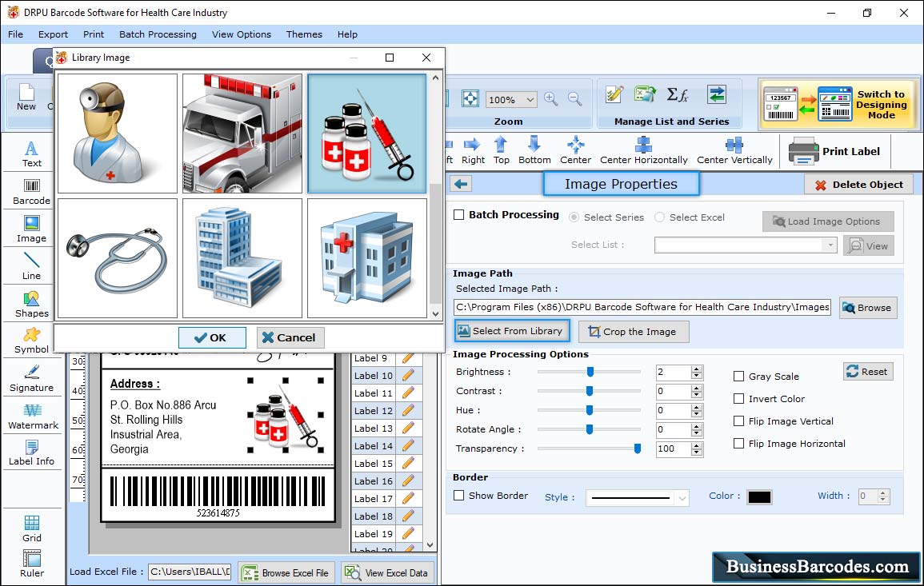Click Select From Library button
This screenshot has height=586, width=924.
click(512, 331)
